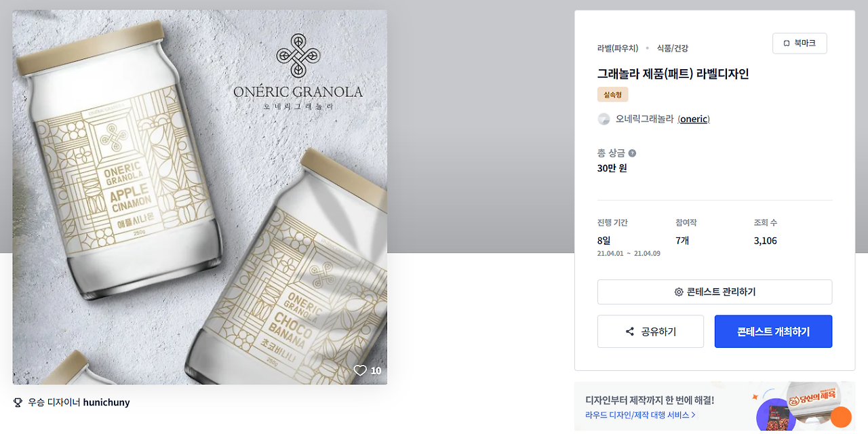
Task: Open the 라벨(파우치) category
Action: [x=618, y=48]
